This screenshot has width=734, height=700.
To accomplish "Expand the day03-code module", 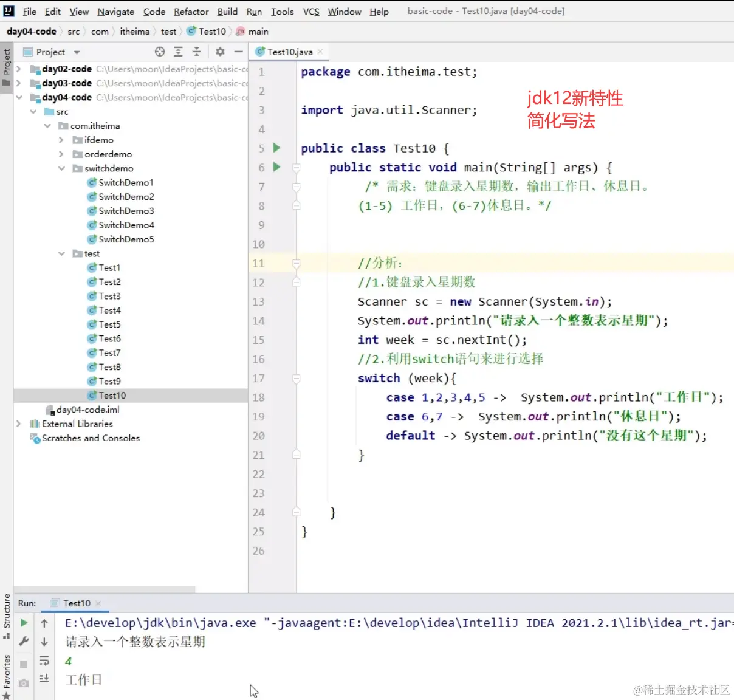I will pos(19,83).
